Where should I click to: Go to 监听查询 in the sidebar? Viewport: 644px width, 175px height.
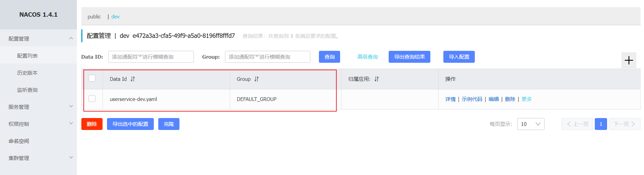click(x=27, y=90)
